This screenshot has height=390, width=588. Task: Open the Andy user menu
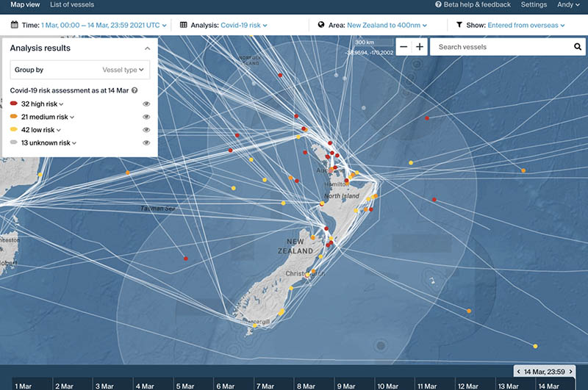click(568, 4)
